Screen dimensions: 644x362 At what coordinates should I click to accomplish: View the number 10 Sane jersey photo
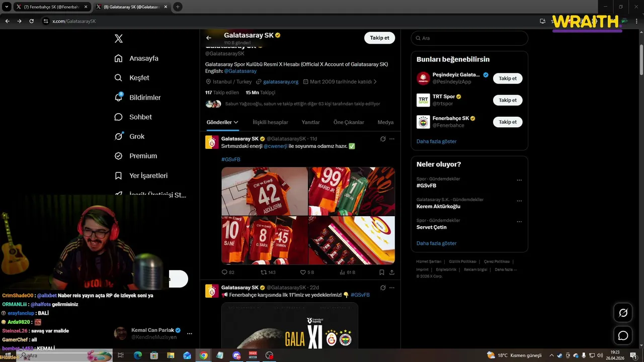[265, 240]
